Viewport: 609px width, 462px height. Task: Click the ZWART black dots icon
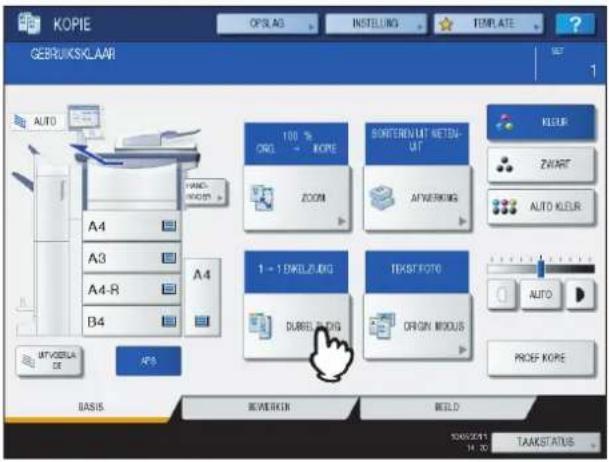click(x=505, y=165)
